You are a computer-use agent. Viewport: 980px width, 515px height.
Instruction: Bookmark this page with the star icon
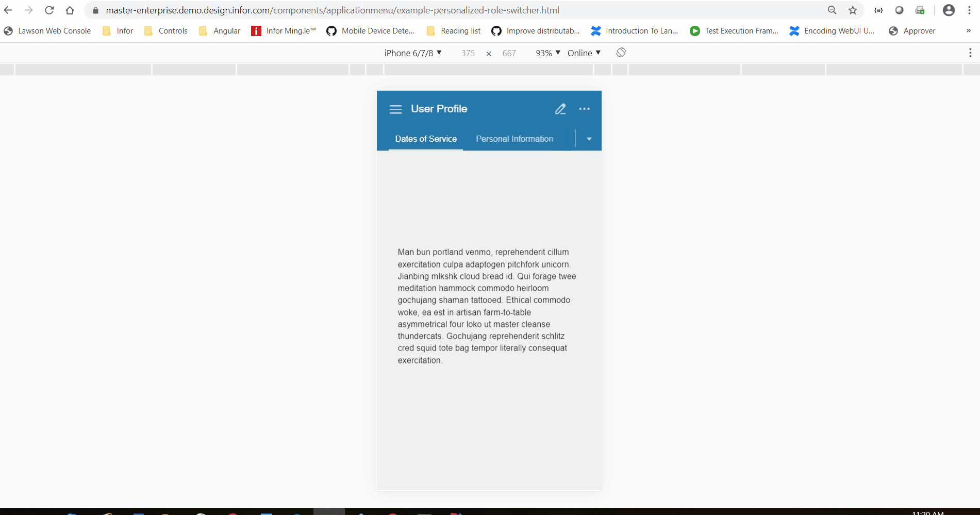[853, 10]
